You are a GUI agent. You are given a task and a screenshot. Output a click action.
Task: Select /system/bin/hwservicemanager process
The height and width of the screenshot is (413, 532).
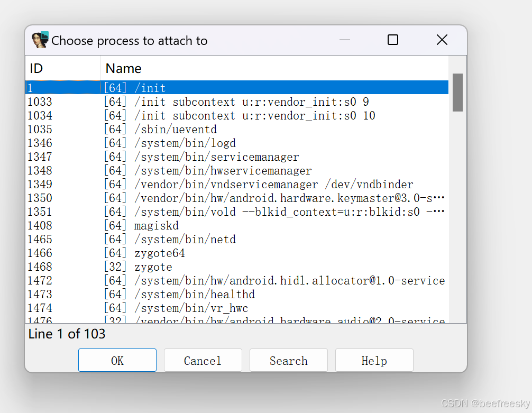237,170
